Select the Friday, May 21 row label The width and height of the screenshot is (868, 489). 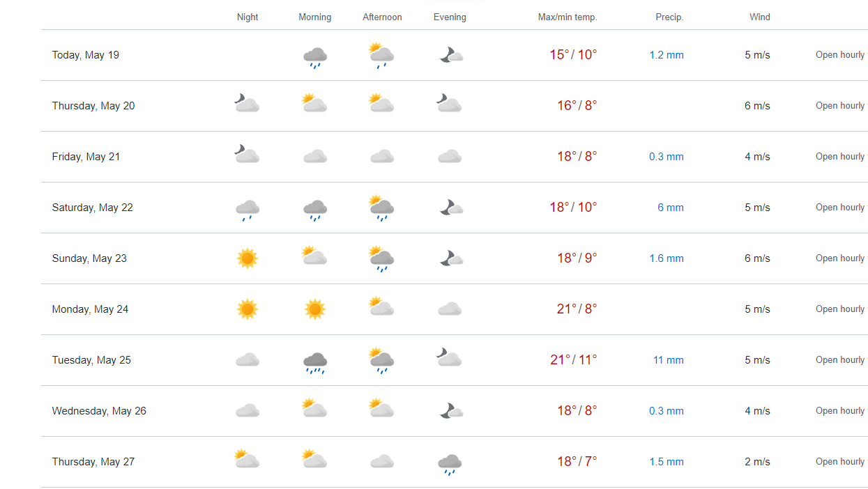[86, 157]
